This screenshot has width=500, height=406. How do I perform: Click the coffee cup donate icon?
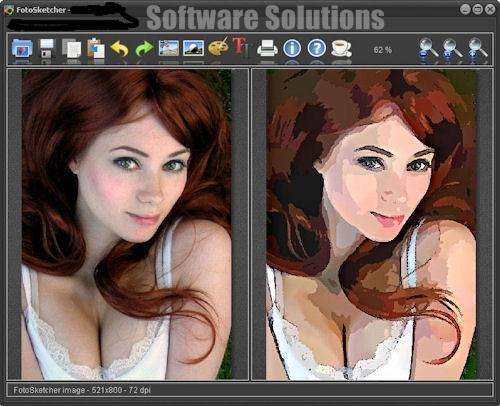[341, 48]
